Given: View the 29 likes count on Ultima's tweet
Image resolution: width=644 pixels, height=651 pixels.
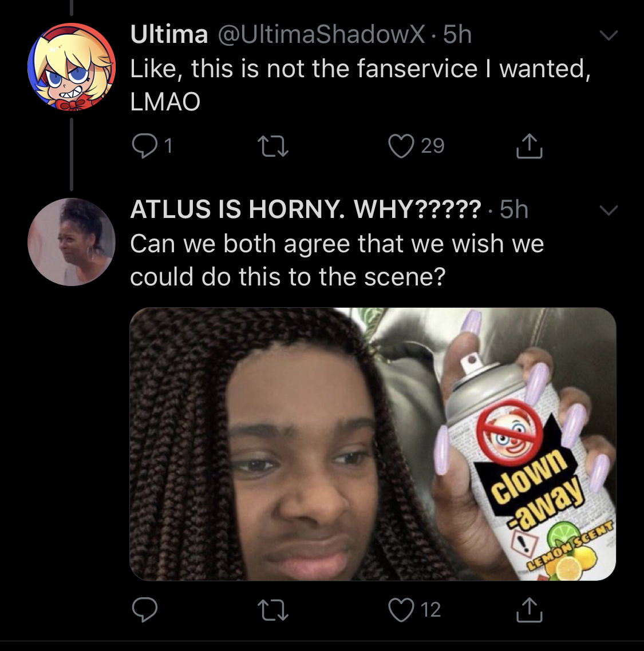Looking at the screenshot, I should point(433,146).
